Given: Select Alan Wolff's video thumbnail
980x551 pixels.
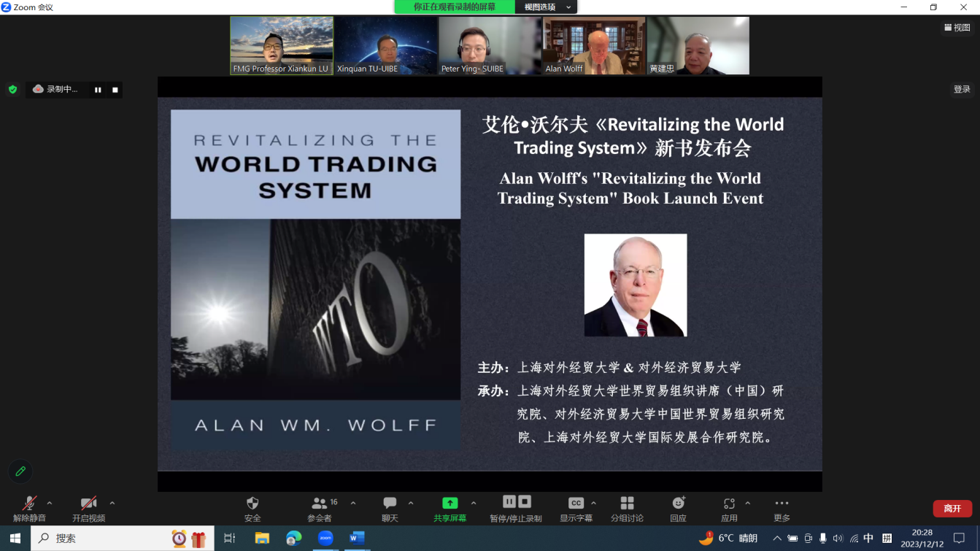Looking at the screenshot, I should pos(594,45).
